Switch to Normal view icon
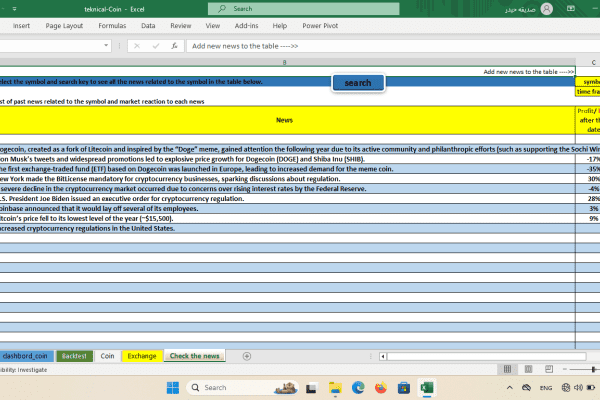 [507, 369]
